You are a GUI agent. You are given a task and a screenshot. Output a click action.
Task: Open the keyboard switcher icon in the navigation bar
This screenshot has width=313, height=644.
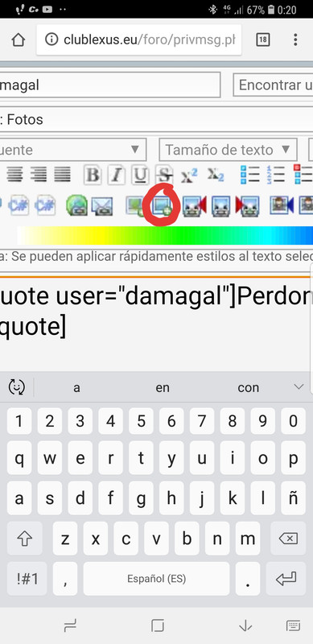click(x=293, y=625)
